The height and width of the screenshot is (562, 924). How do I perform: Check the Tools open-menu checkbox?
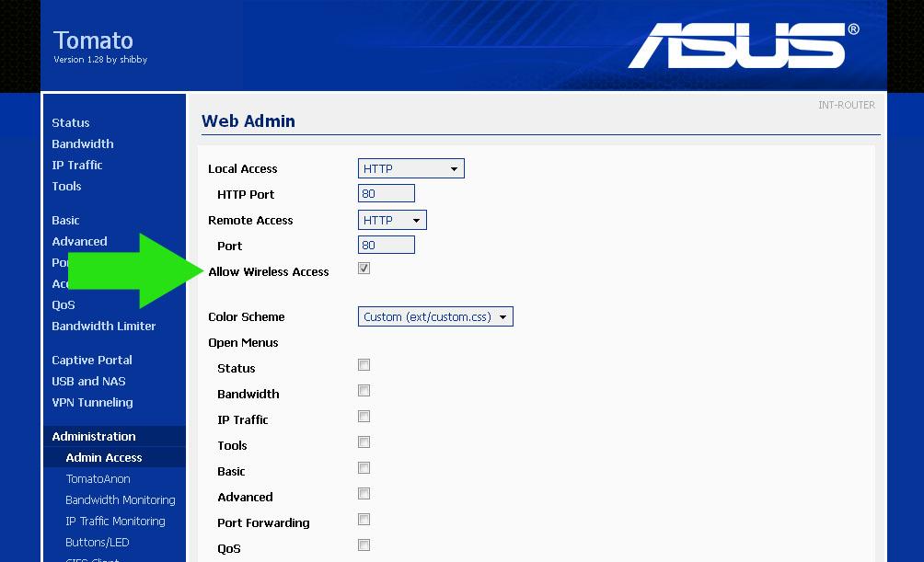coord(364,442)
